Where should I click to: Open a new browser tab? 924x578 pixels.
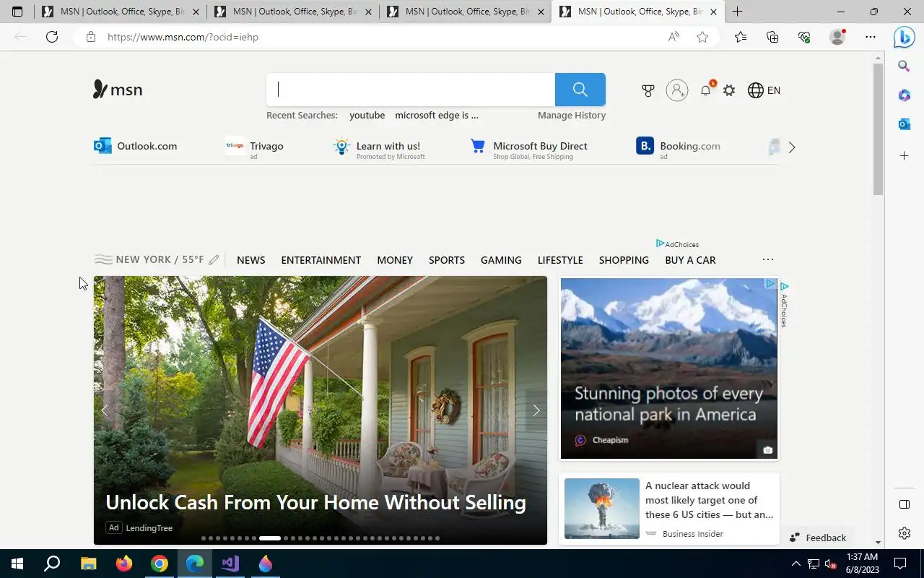[x=737, y=12]
